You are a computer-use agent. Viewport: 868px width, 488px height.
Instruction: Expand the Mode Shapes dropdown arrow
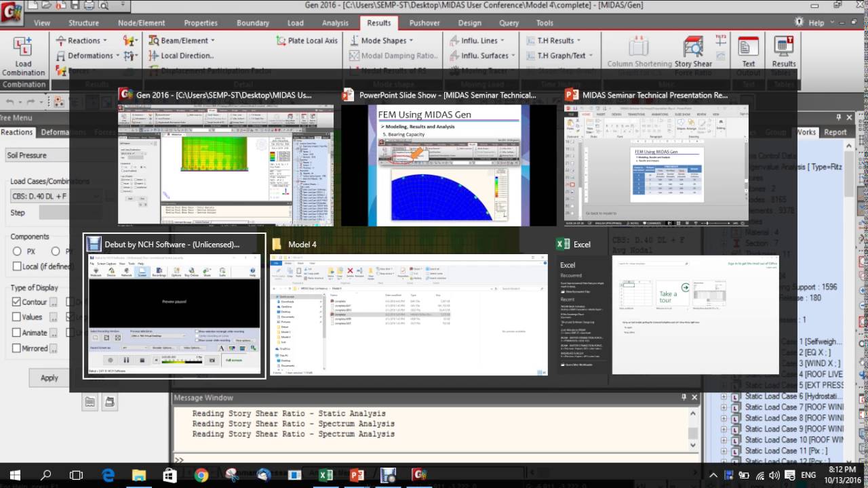click(412, 41)
